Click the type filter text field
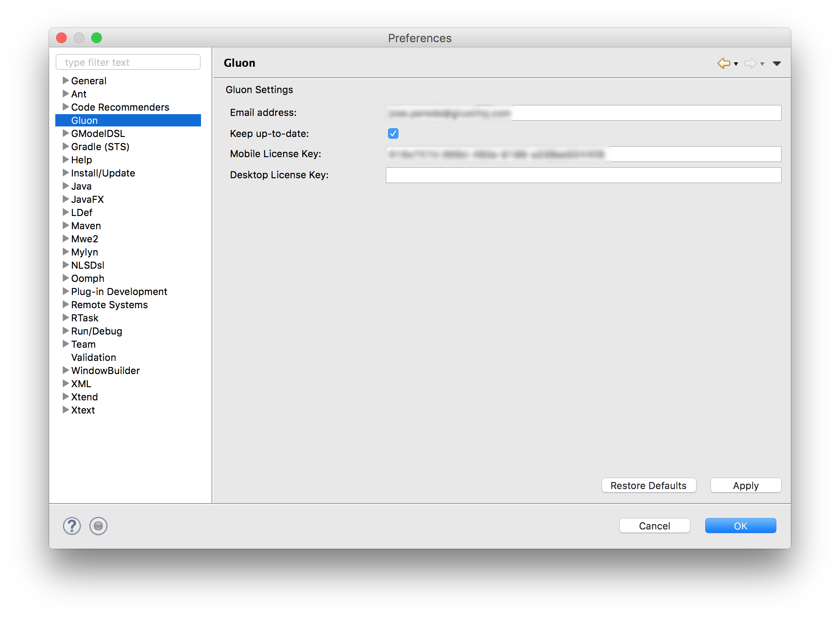 click(128, 62)
